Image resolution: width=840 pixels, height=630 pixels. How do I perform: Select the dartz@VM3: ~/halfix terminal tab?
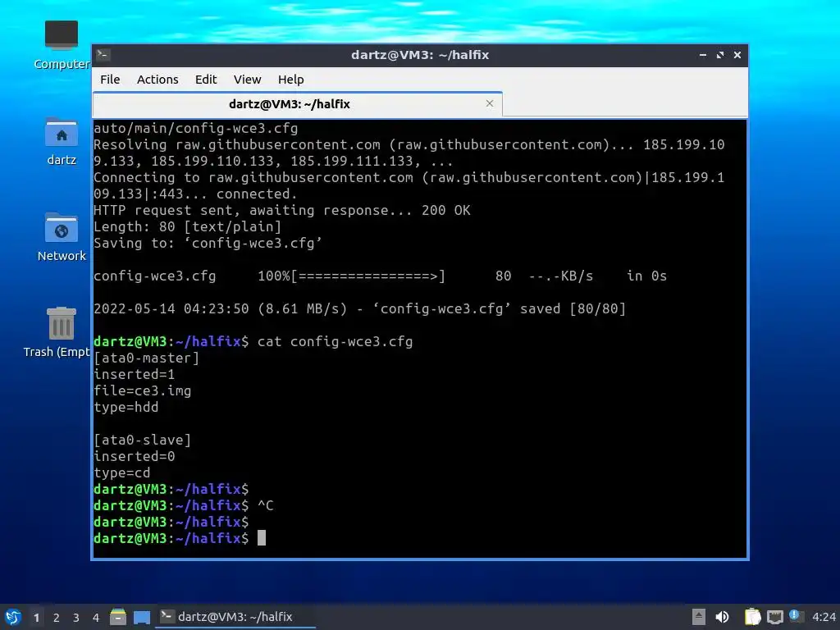click(297, 104)
